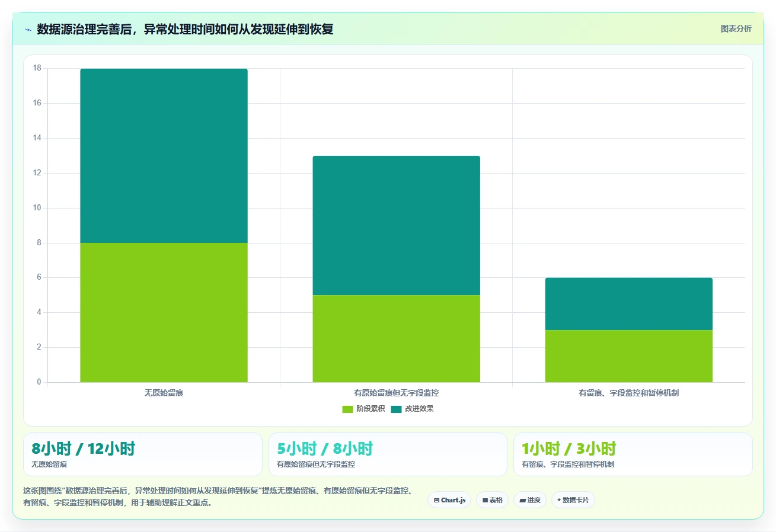Screen dimensions: 776x532
Task: Click the description paragraph starting 这张图围绕
Action: coord(218,497)
